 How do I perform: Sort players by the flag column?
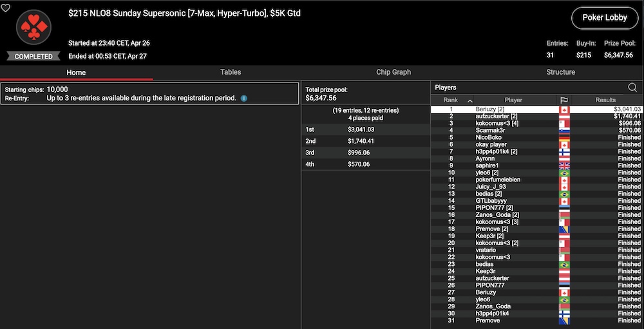click(563, 100)
